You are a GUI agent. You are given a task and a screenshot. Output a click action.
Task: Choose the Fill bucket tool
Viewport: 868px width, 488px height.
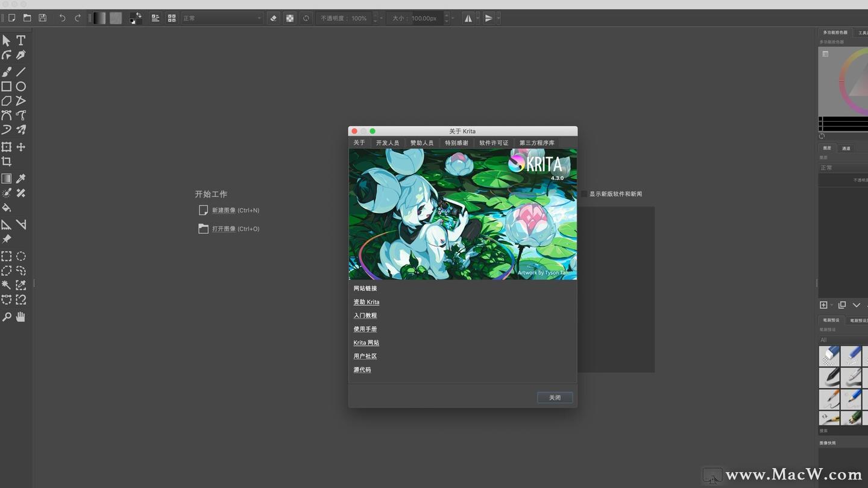[7, 207]
